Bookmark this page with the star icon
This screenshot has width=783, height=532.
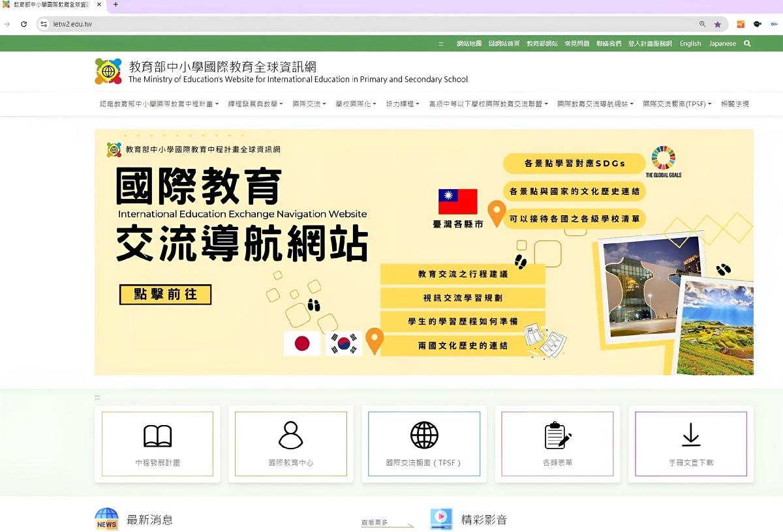tap(718, 24)
